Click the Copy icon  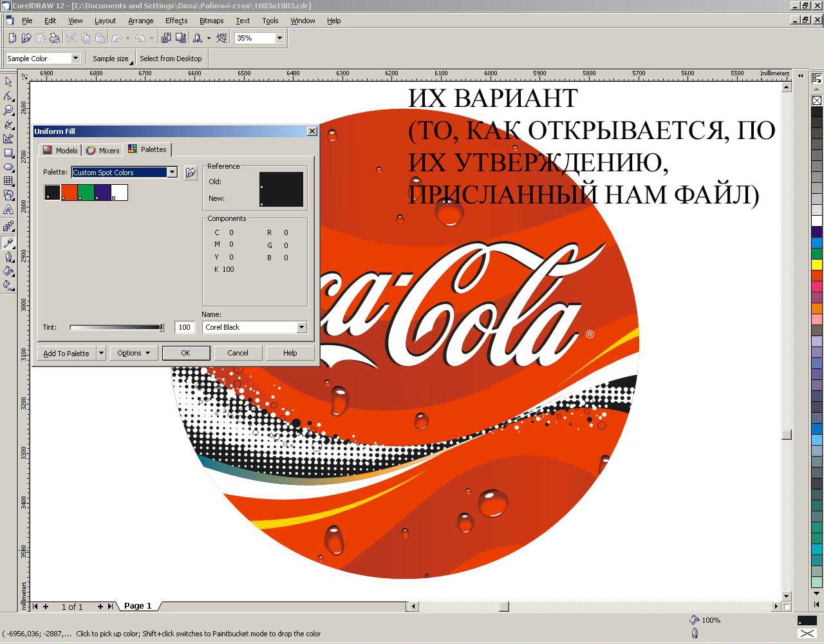pyautogui.click(x=85, y=38)
